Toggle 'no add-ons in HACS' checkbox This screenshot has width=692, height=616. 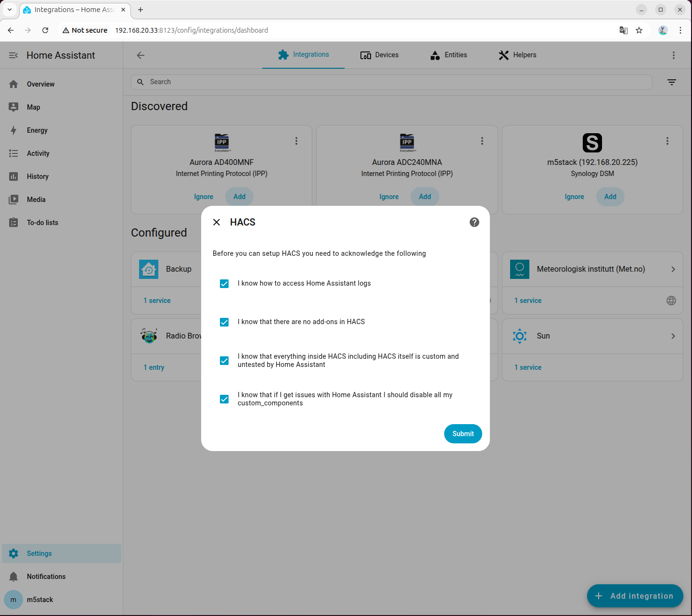224,322
